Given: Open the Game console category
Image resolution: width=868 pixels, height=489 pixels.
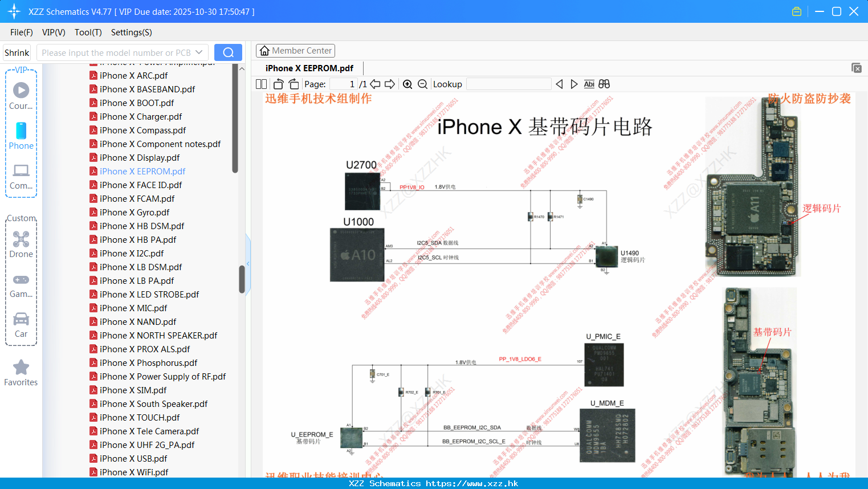Looking at the screenshot, I should (21, 285).
